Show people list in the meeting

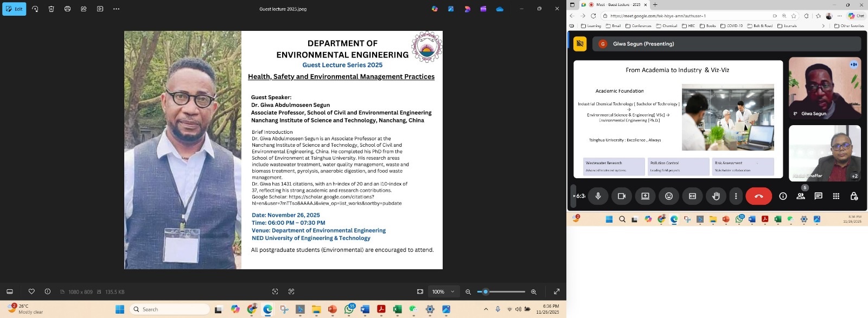801,196
